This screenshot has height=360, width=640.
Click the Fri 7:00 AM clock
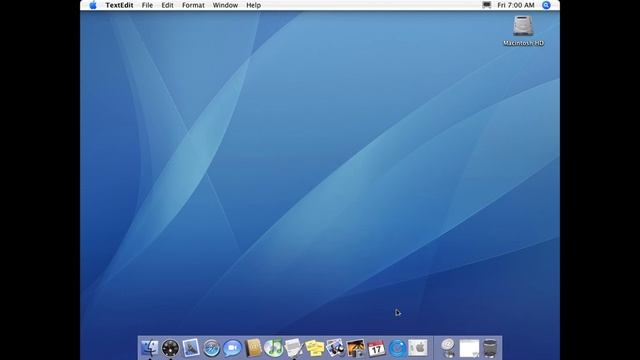tap(516, 5)
